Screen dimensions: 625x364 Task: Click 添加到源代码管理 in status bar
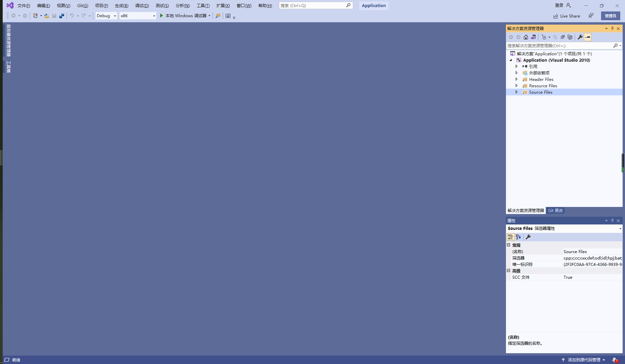(584, 360)
